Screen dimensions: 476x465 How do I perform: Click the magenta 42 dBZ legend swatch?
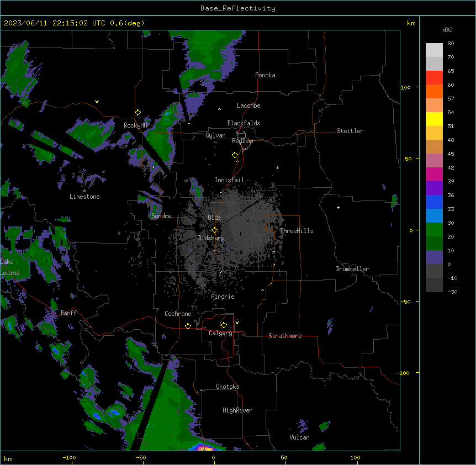434,174
